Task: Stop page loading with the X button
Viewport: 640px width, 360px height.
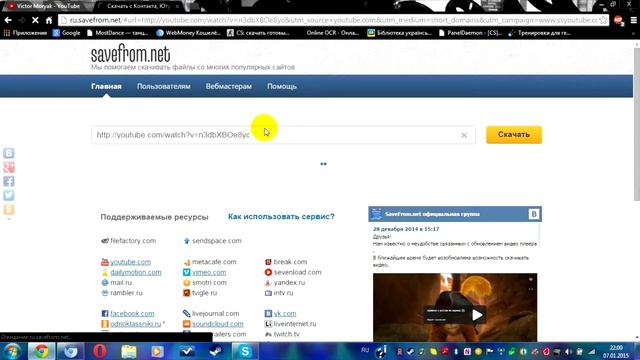Action: coord(35,20)
